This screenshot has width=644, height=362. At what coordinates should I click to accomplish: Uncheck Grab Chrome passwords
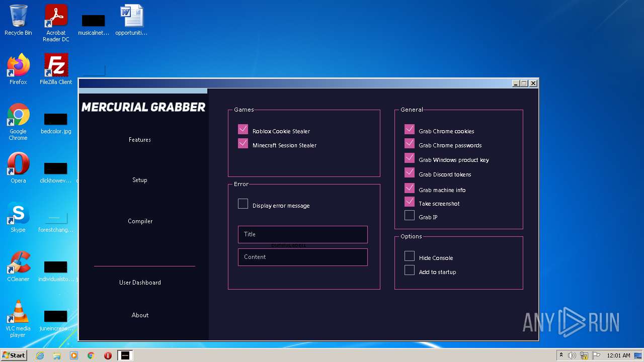[x=410, y=143]
